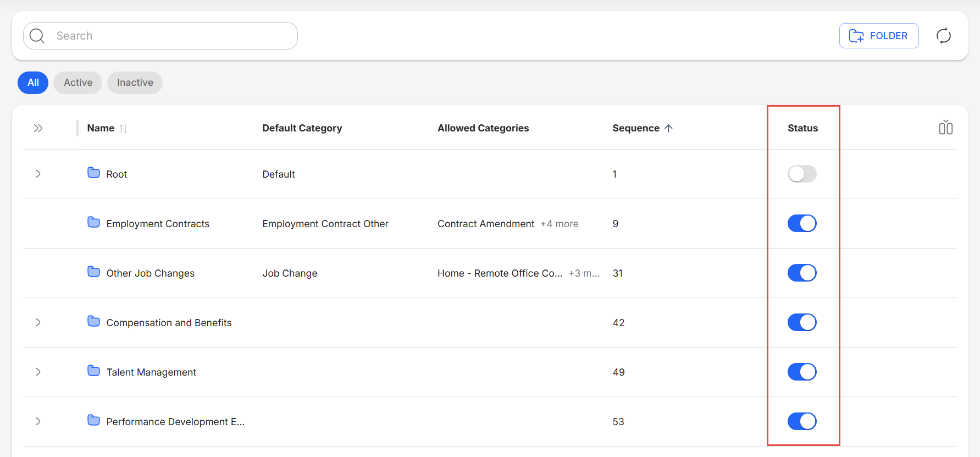Click the FOLDER button
This screenshot has height=457, width=980.
[x=878, y=36]
